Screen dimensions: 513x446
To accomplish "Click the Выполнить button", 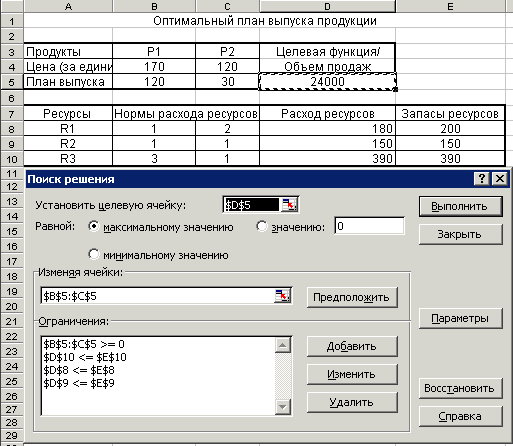I will (x=460, y=206).
